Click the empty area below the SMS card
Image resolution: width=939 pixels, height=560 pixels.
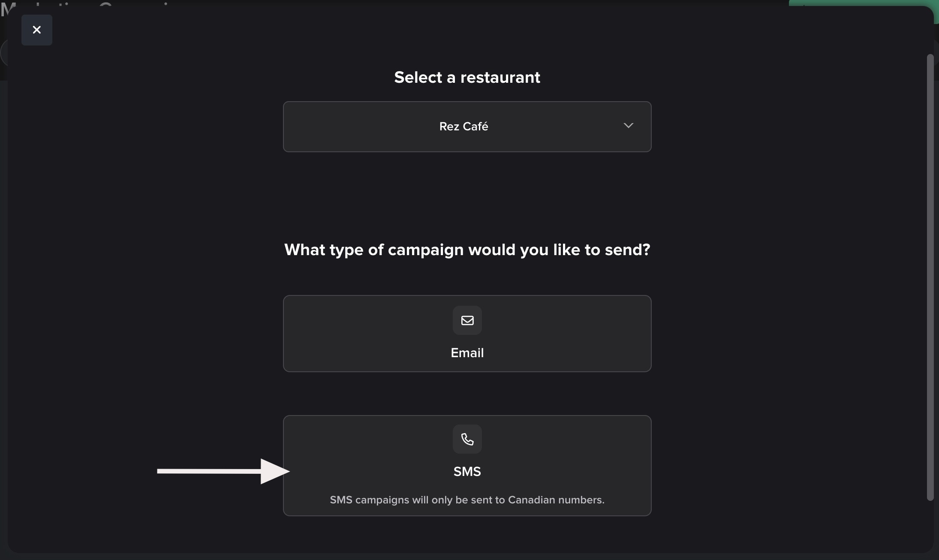click(x=467, y=534)
